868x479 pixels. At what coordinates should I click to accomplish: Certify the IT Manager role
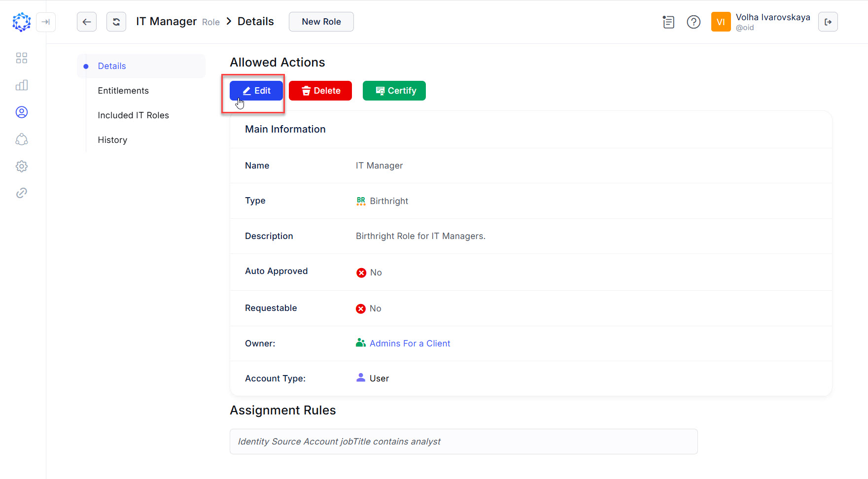394,91
